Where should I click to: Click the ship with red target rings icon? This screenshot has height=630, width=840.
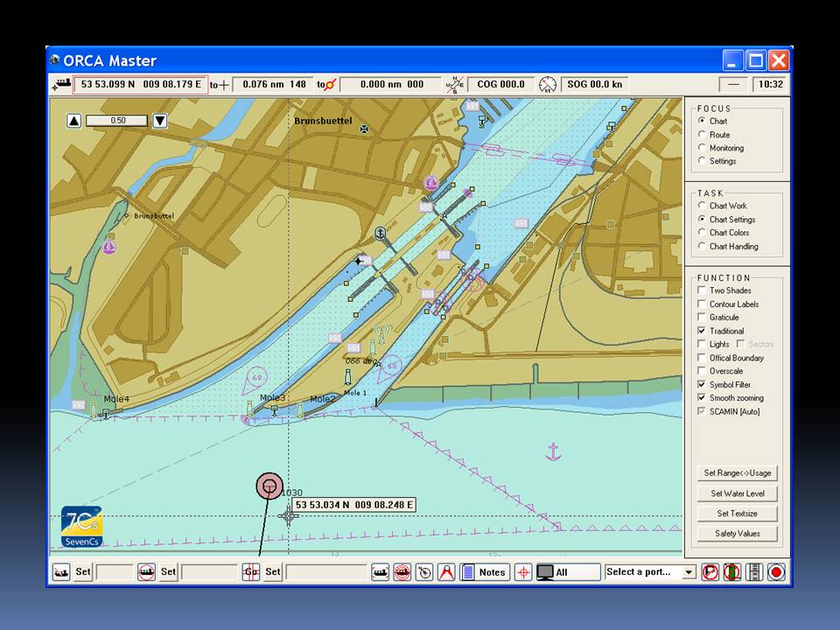pos(402,572)
